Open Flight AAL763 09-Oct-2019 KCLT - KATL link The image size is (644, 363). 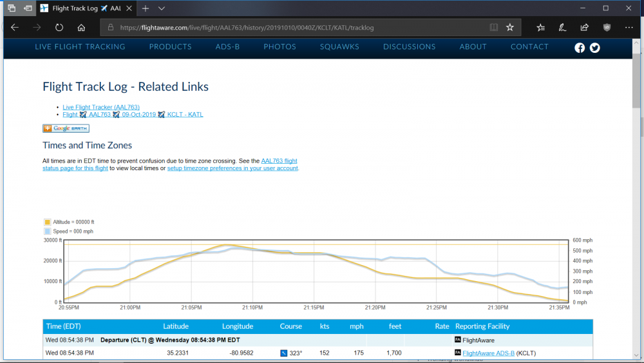click(x=133, y=115)
